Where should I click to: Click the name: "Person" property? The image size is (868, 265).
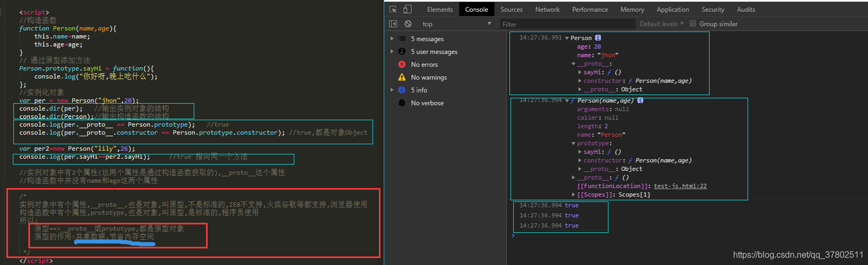pyautogui.click(x=601, y=135)
